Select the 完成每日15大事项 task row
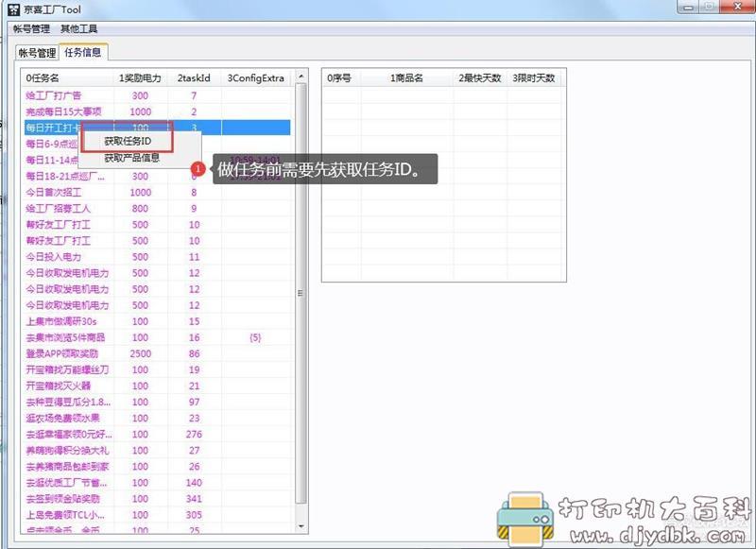This screenshot has width=756, height=549. 156,112
